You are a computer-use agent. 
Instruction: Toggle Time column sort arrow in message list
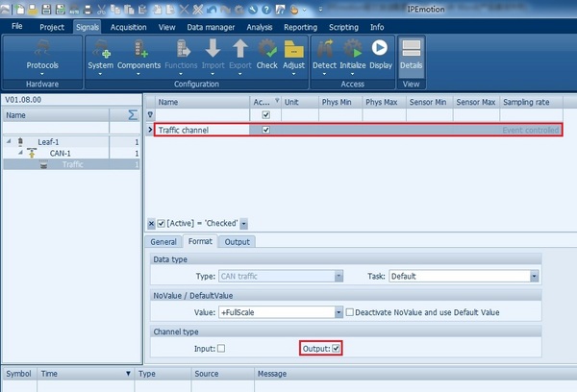pos(128,374)
